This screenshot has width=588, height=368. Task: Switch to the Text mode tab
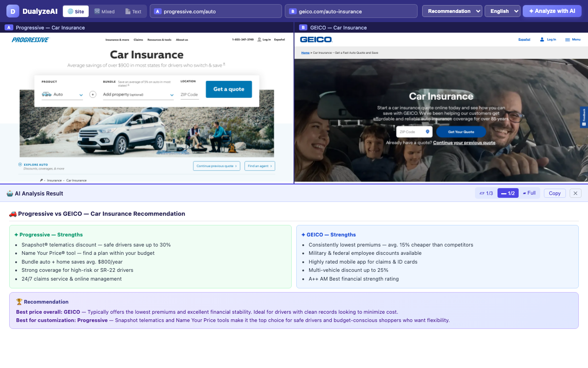coord(133,11)
